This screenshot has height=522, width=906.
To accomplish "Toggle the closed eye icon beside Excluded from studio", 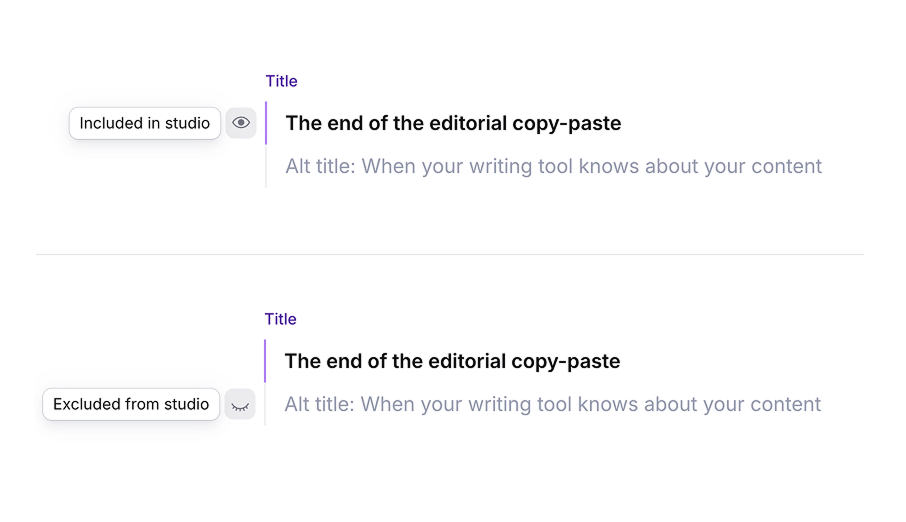I will coord(240,404).
